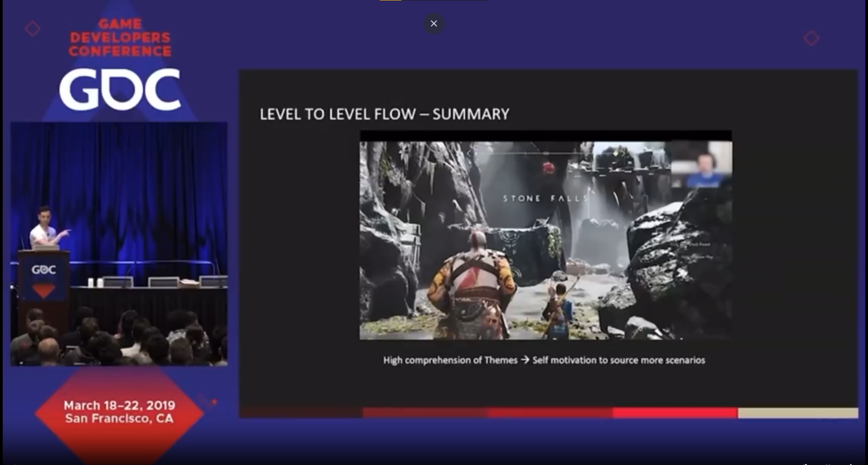Screen dimensions: 868x465
Task: Click the large white GDC logo
Action: pos(120,89)
